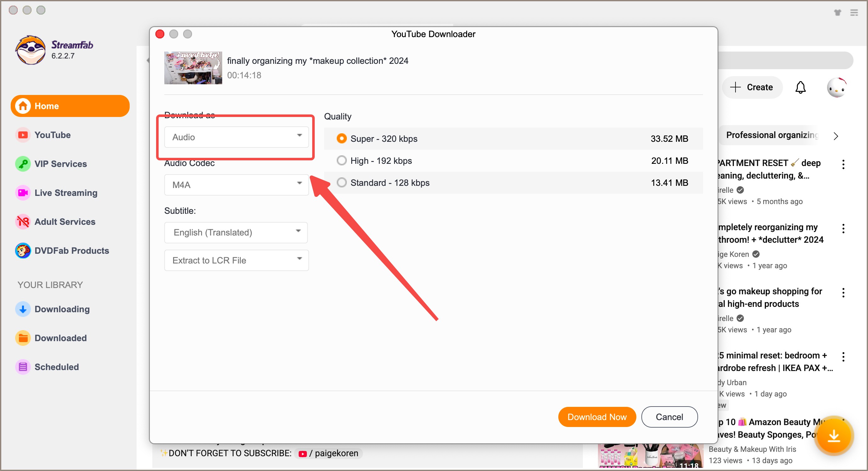Open the Home section
This screenshot has width=868, height=471.
tap(70, 106)
